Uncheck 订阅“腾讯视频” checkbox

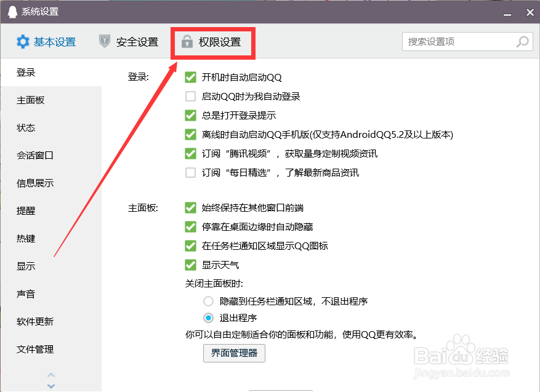pos(190,153)
